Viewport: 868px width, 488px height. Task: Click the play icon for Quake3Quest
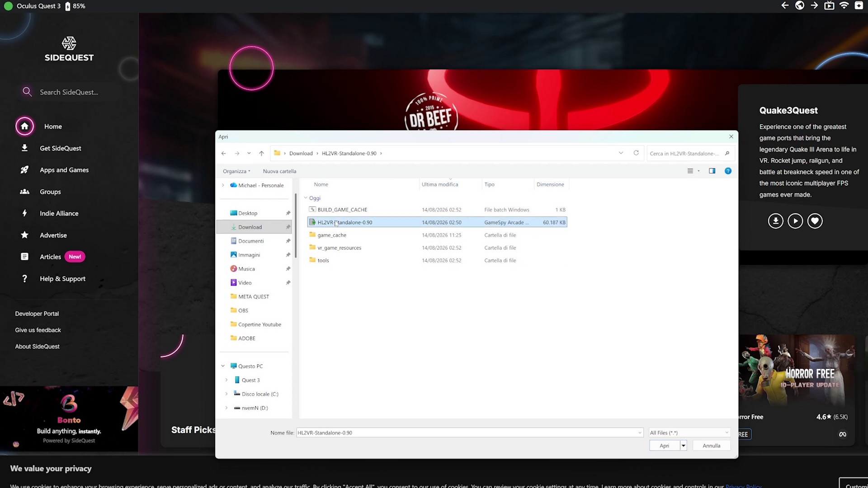pos(795,221)
